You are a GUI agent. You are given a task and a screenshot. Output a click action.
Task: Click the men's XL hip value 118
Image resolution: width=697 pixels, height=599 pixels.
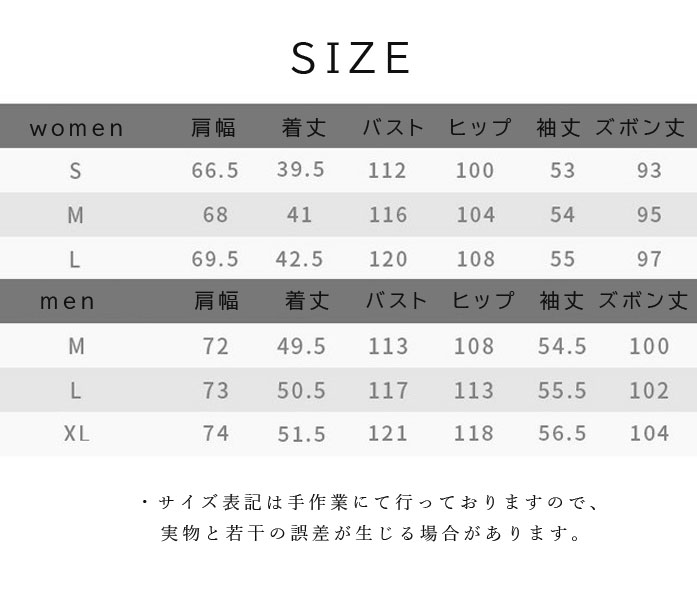coord(474,434)
